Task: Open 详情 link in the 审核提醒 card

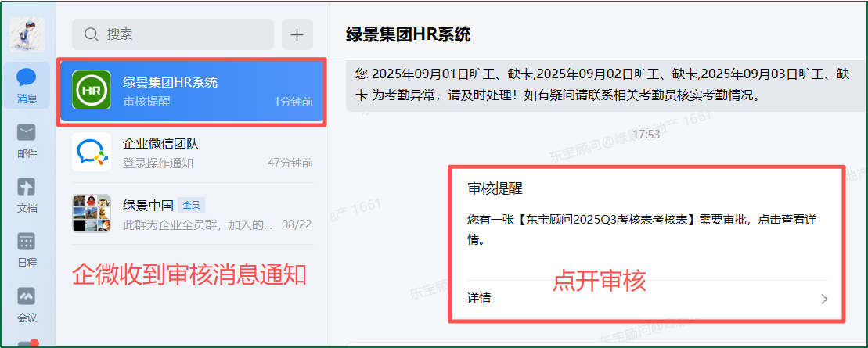Action: (x=479, y=298)
